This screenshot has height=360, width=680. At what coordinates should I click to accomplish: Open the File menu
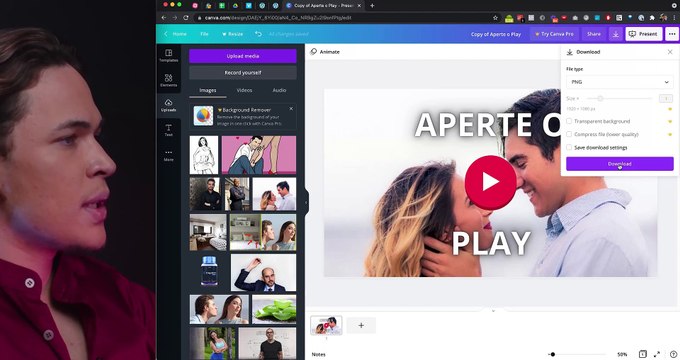(204, 34)
